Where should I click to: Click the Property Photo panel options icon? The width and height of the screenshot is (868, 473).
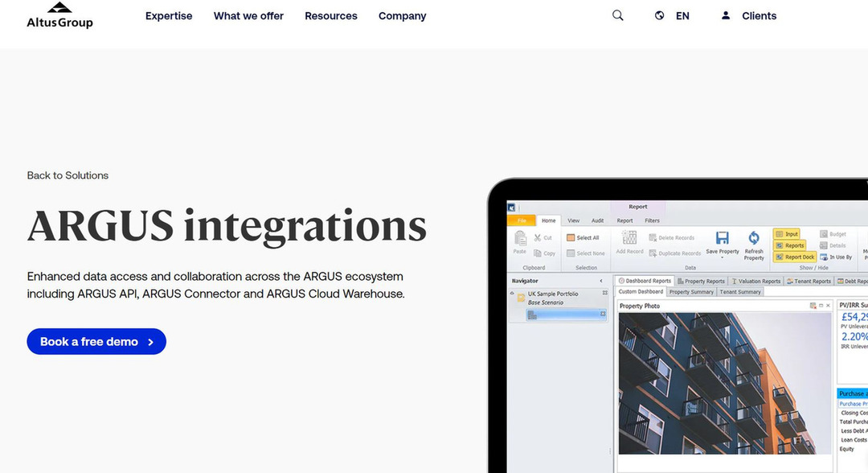[x=813, y=306]
